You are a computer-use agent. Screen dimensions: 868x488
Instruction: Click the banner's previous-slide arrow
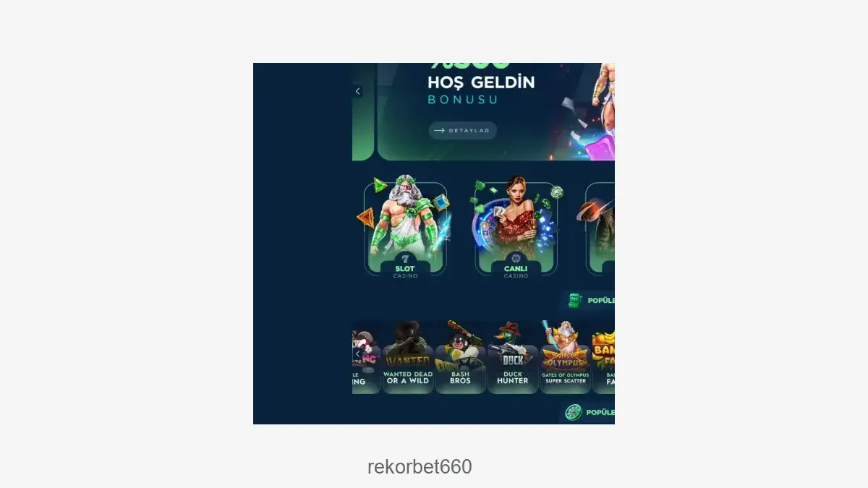pos(357,91)
